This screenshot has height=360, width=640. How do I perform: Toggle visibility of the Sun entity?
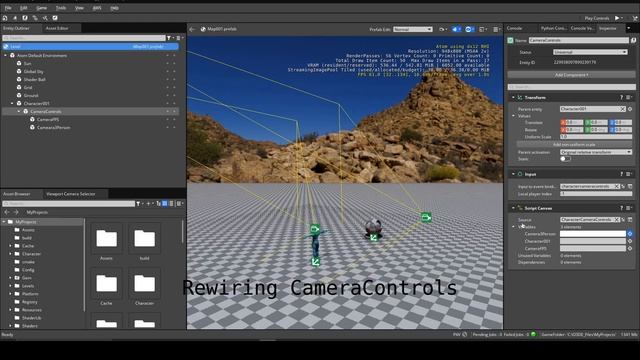tap(167, 64)
